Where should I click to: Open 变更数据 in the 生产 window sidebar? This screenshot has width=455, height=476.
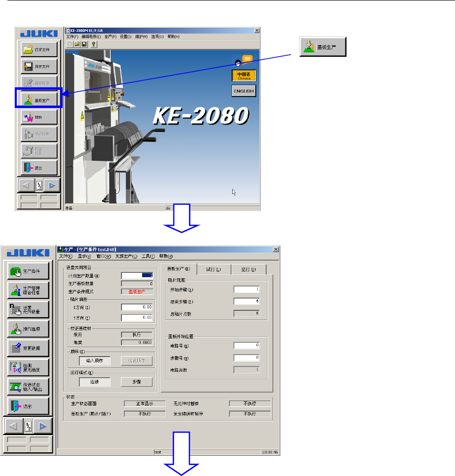[x=28, y=348]
